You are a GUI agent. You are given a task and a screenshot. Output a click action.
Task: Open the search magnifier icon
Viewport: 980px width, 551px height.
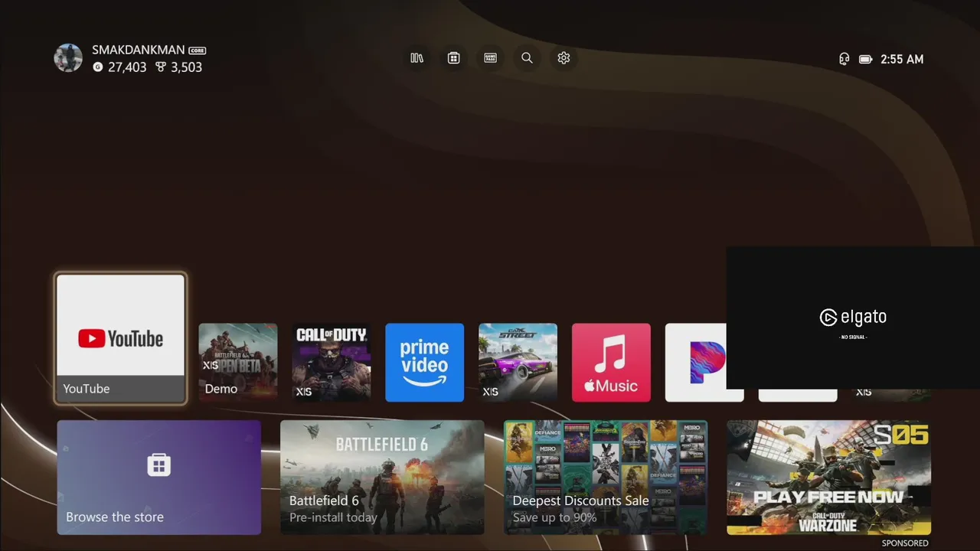click(x=528, y=58)
